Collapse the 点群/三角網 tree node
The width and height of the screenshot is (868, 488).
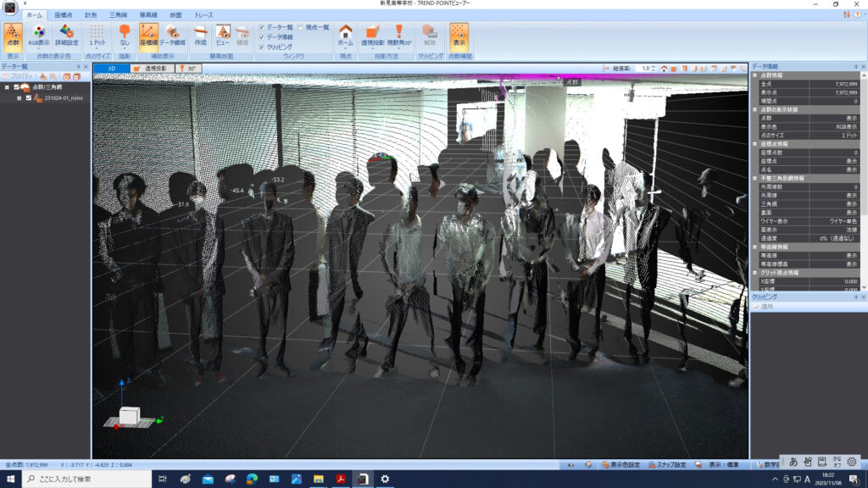click(7, 86)
